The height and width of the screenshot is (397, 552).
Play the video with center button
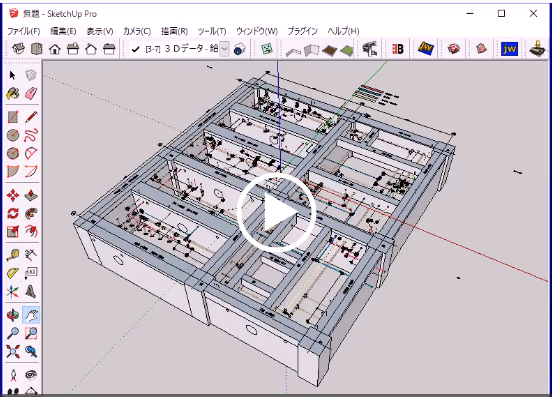click(276, 213)
